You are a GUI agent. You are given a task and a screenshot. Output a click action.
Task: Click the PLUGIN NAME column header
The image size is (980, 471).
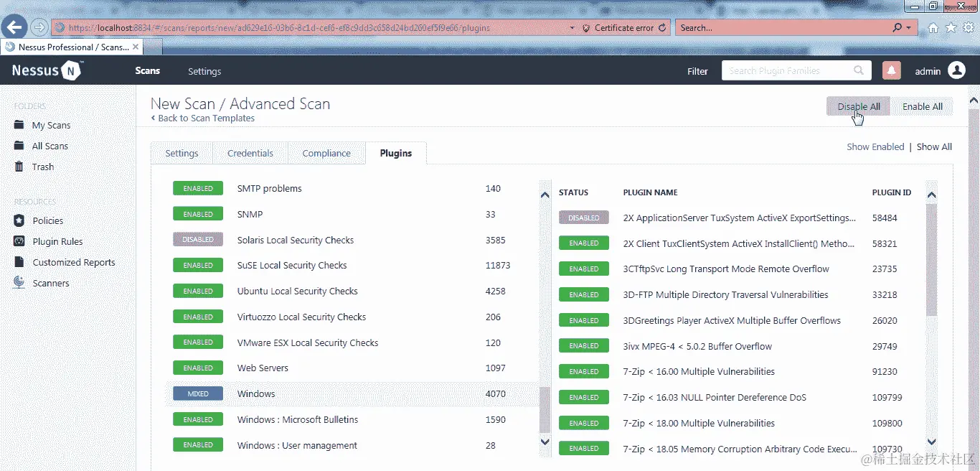(650, 192)
